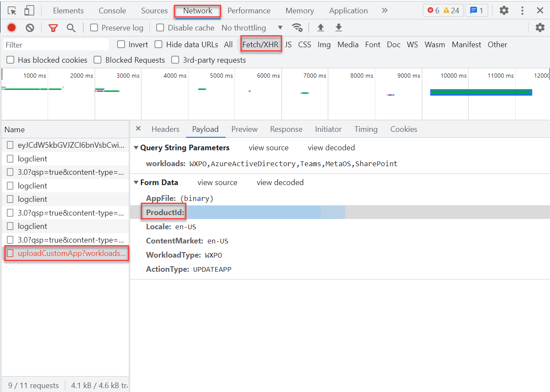This screenshot has width=550, height=392.
Task: Open Network settings gear icon
Action: pyautogui.click(x=540, y=28)
